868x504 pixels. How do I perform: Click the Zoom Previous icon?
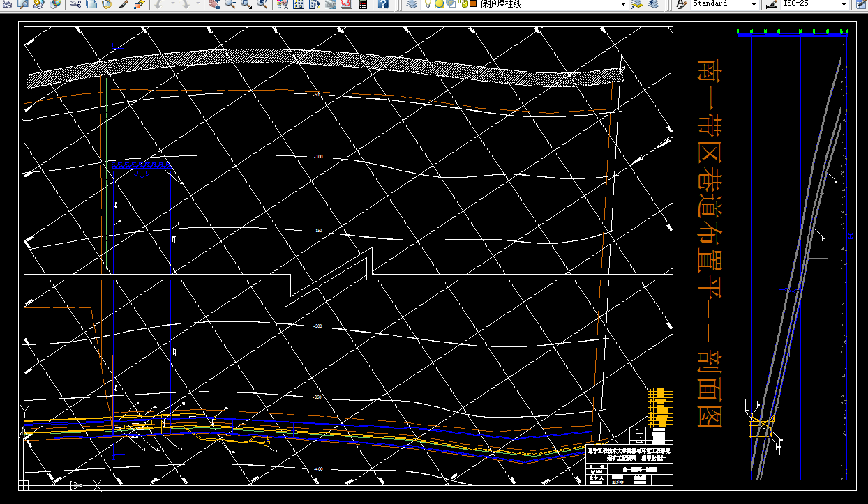(262, 3)
